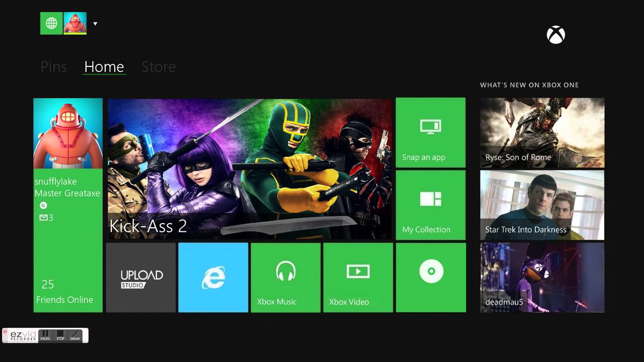View the 25 Friends Online list
The image size is (644, 362).
point(64,292)
